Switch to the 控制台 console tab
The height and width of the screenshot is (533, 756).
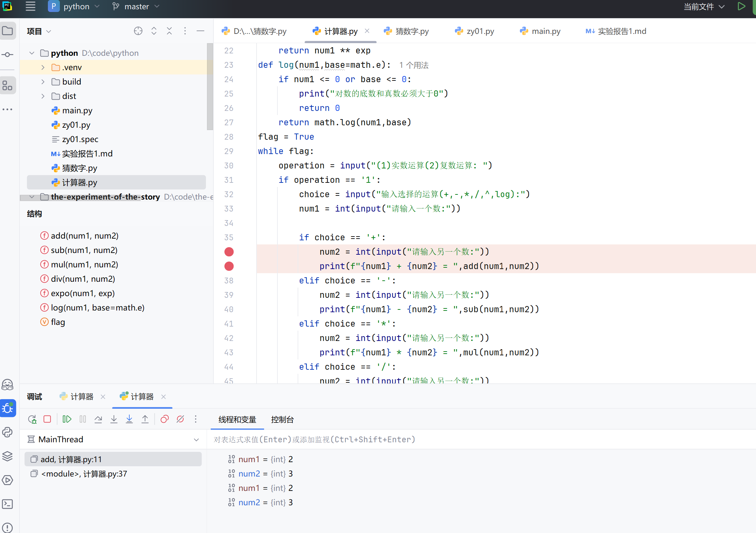282,420
